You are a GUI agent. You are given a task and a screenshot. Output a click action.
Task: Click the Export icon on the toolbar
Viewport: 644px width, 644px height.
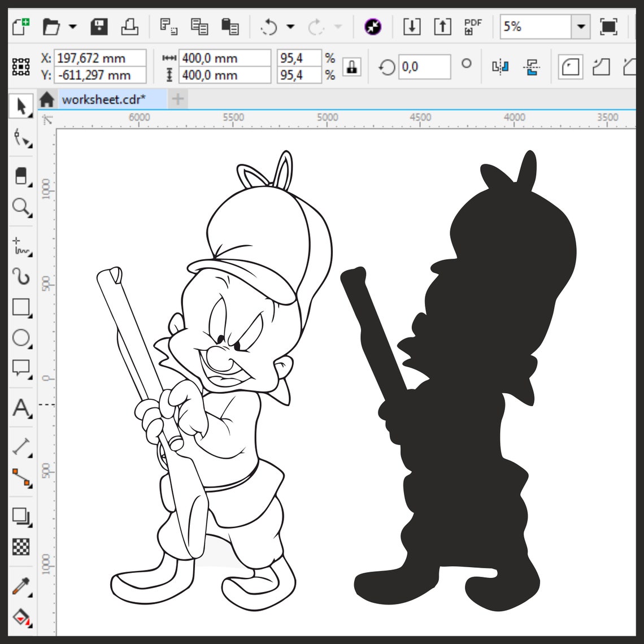click(443, 26)
